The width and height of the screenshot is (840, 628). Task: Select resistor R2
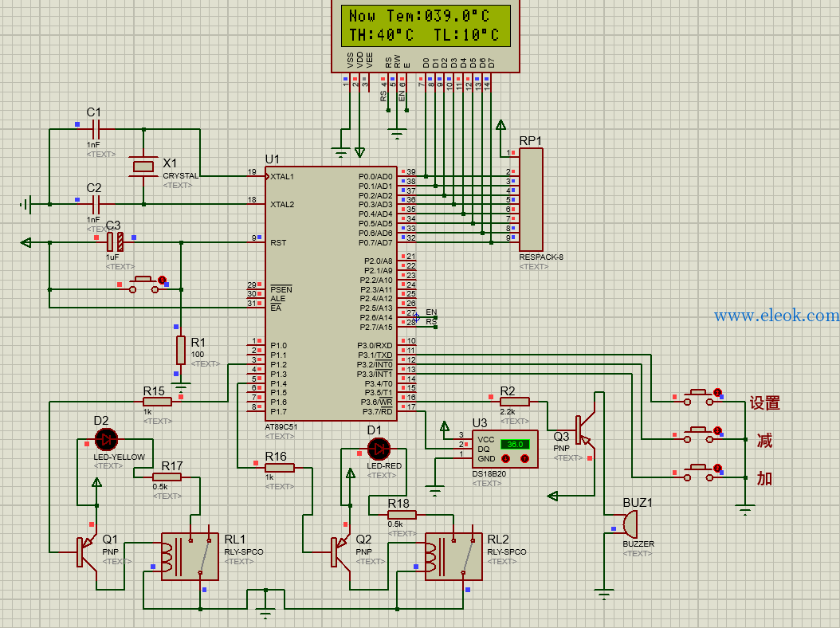coord(514,402)
